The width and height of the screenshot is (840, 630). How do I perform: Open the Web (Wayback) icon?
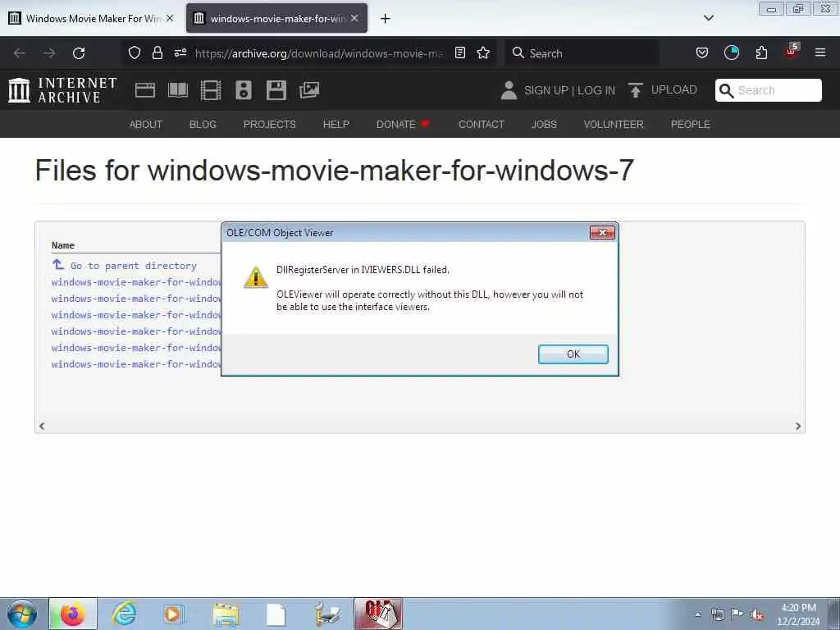pos(144,90)
